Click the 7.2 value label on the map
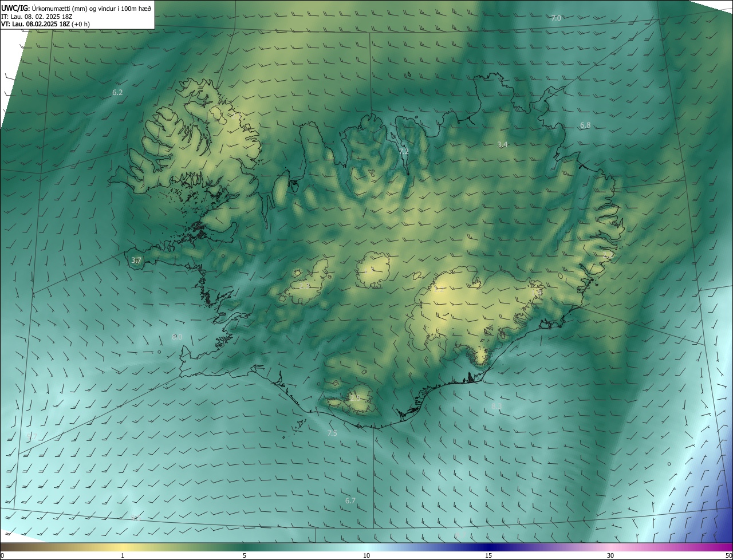This screenshot has height=560, width=733. [x=404, y=152]
